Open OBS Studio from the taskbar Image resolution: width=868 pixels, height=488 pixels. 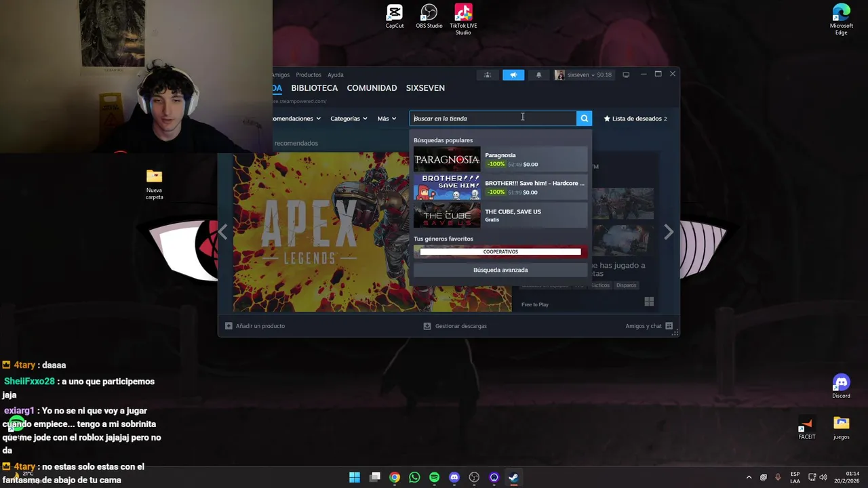point(474,477)
